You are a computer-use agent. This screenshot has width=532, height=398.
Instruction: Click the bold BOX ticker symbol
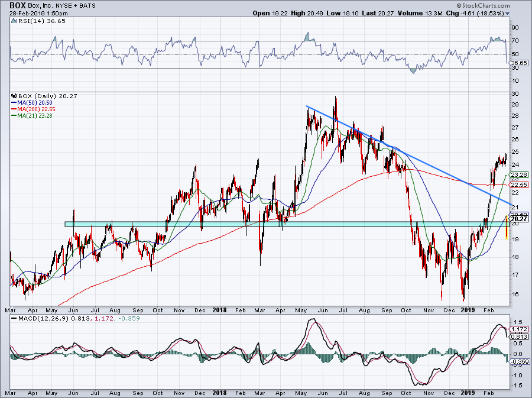point(17,5)
